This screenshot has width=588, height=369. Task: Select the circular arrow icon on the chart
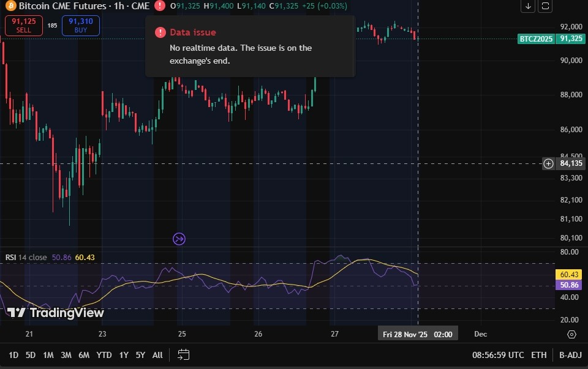click(x=179, y=239)
